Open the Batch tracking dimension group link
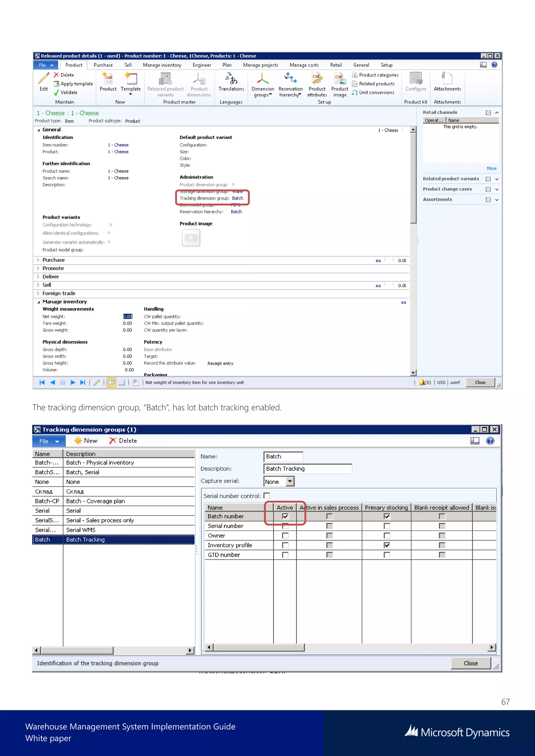This screenshot has height=756, width=535. [237, 198]
